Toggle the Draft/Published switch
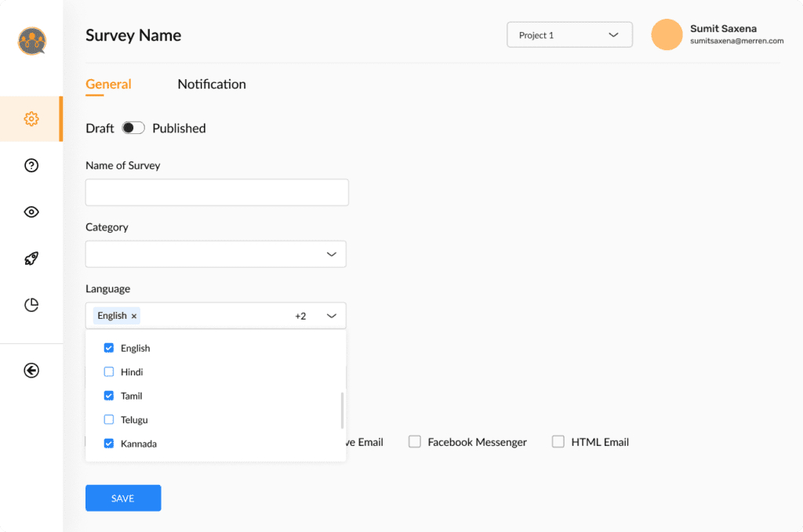 [133, 128]
